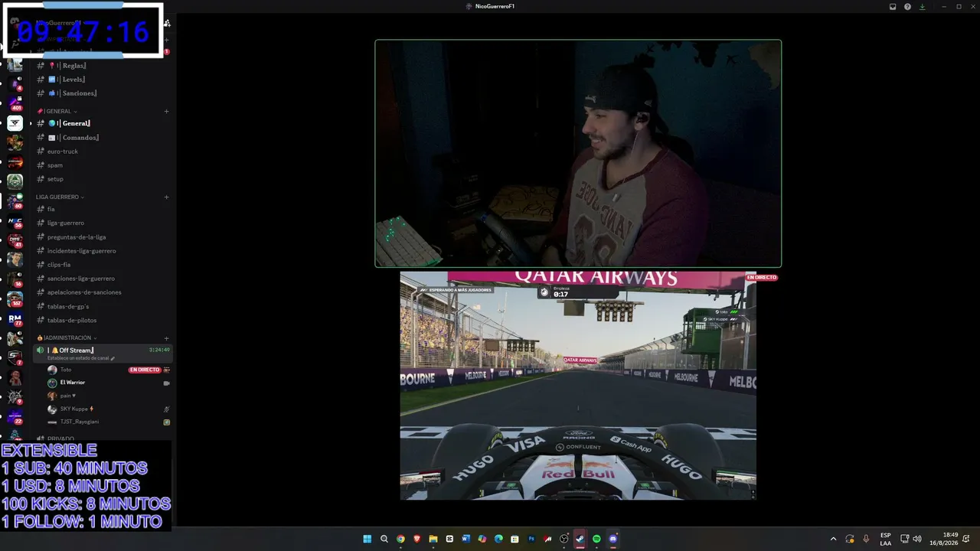
Task: Open the ESP LAA keyboard language switcher
Action: tap(885, 539)
